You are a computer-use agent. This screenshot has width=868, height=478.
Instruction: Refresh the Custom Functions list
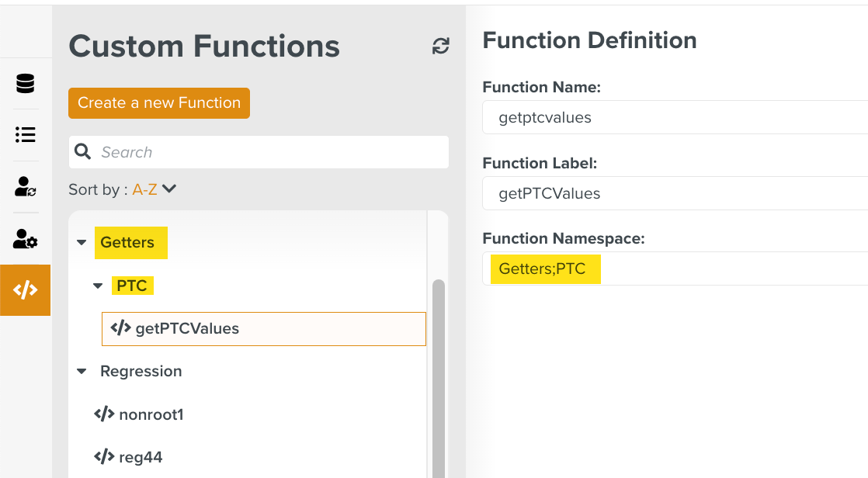[x=440, y=47]
